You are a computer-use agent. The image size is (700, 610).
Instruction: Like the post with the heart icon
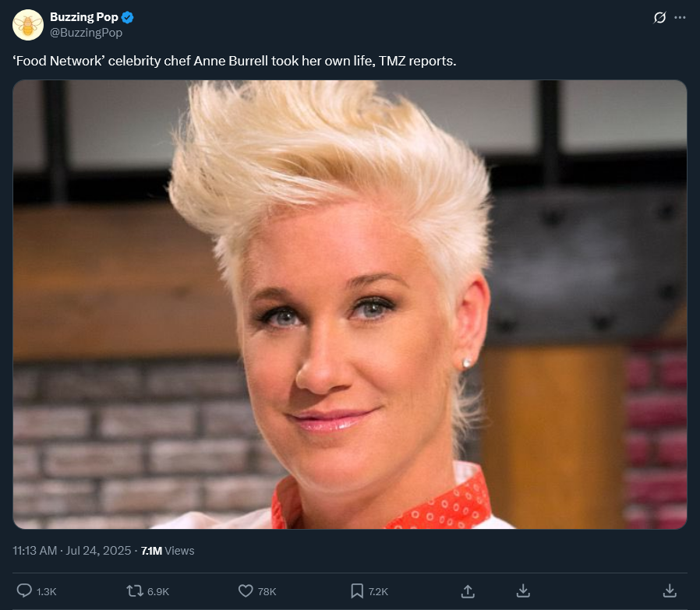coord(246,591)
